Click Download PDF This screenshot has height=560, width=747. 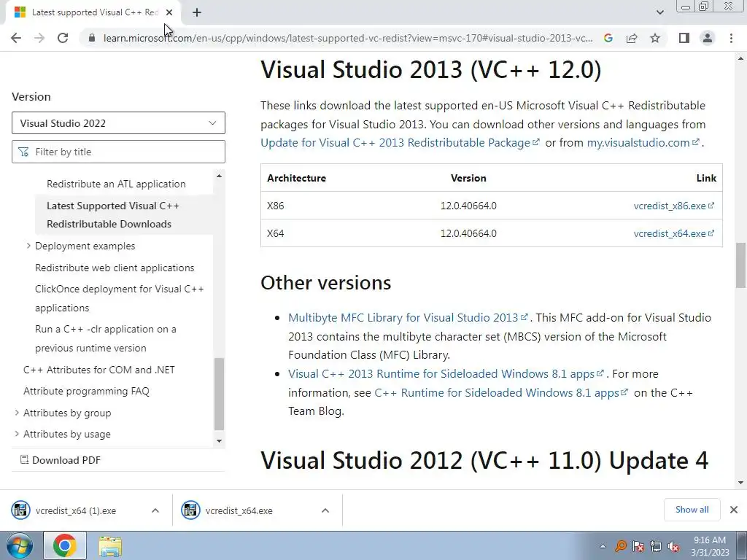tap(61, 460)
